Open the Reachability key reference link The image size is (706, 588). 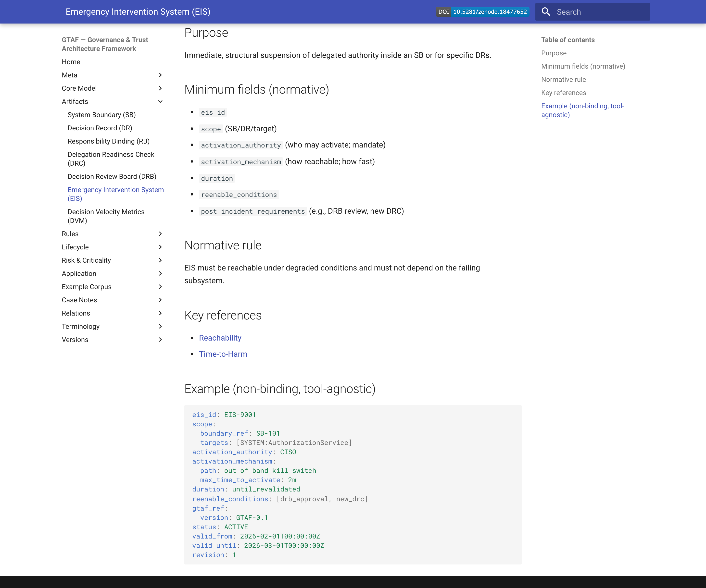[x=220, y=338]
